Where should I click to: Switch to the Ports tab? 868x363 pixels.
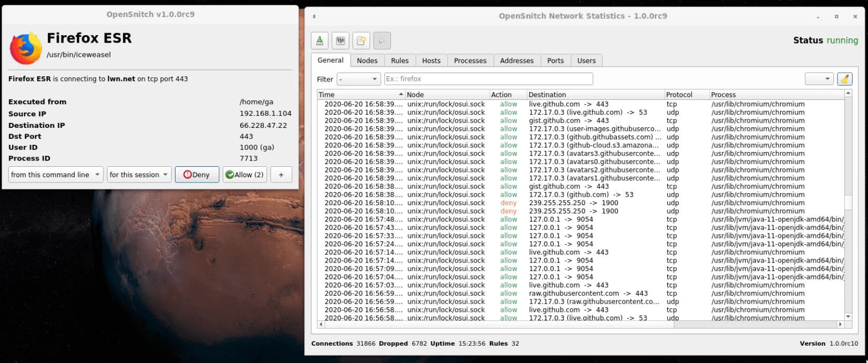point(555,60)
